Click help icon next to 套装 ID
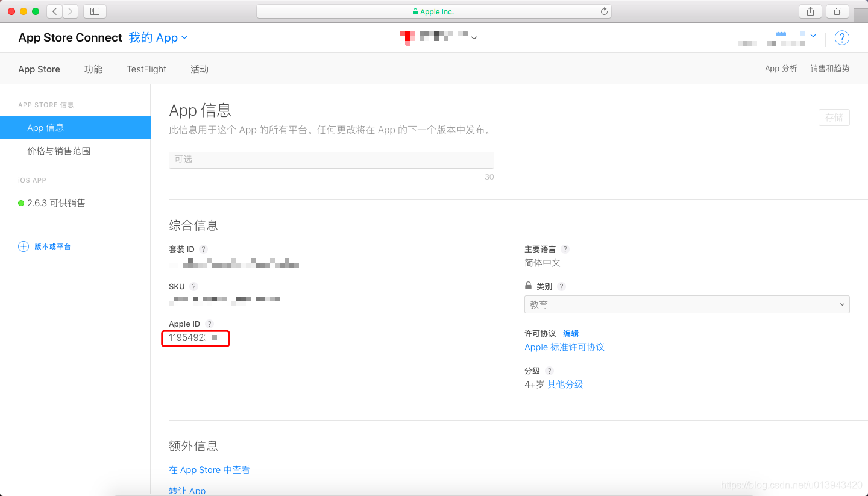Viewport: 868px width, 496px height. (x=203, y=250)
